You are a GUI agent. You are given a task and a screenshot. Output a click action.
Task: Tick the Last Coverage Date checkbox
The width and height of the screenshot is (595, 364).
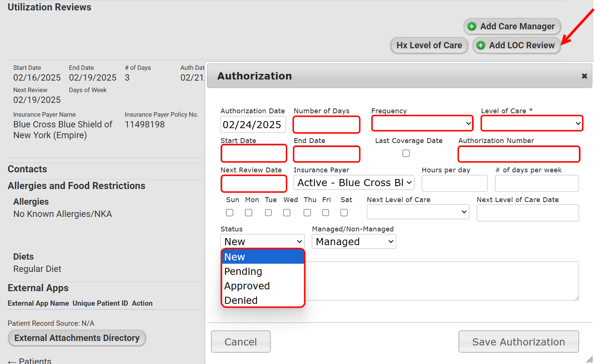click(x=406, y=153)
